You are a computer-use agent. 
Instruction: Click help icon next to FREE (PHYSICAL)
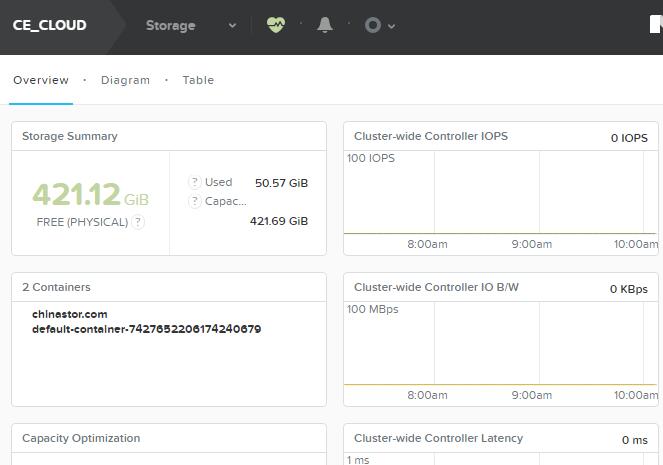138,222
